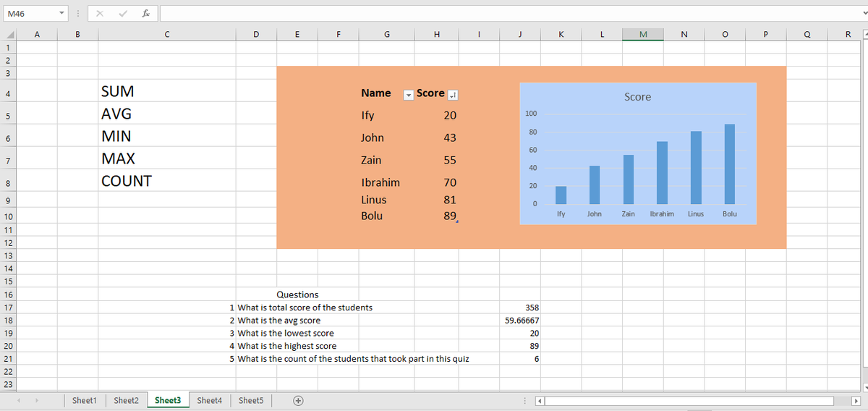Click the Enter checkmark icon in formula bar
The height and width of the screenshot is (411, 868).
(x=122, y=13)
